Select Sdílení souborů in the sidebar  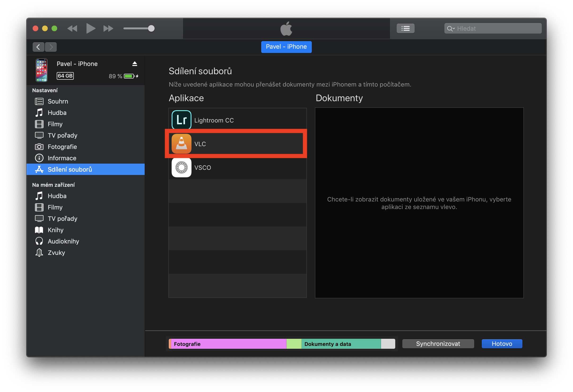coord(85,169)
